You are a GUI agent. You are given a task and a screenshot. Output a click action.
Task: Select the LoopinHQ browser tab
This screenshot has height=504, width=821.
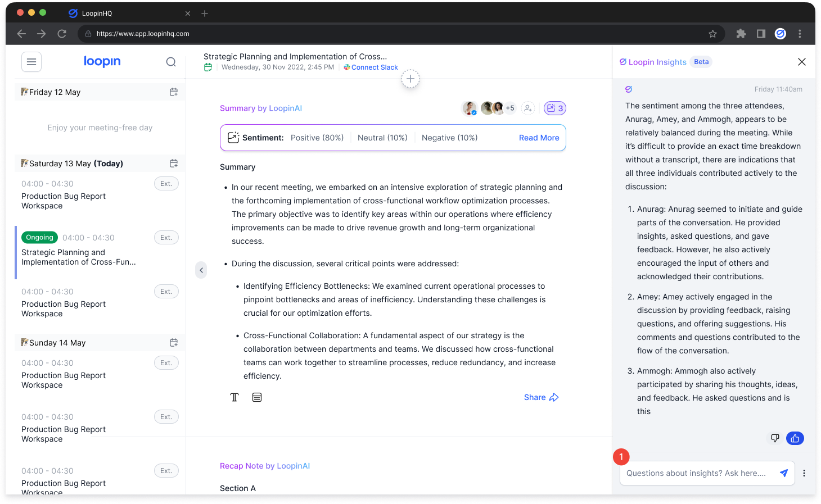point(129,13)
